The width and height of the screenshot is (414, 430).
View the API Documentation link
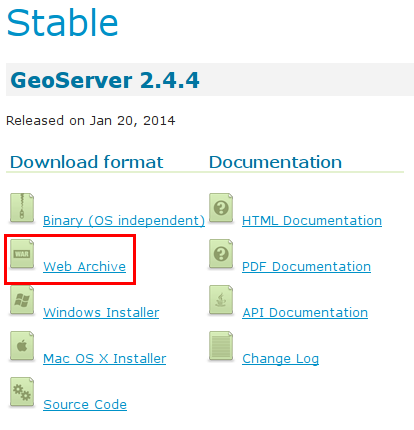(305, 313)
